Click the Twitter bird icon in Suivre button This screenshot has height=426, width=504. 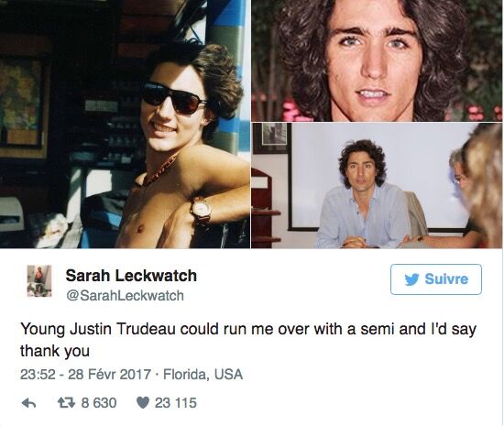point(412,279)
